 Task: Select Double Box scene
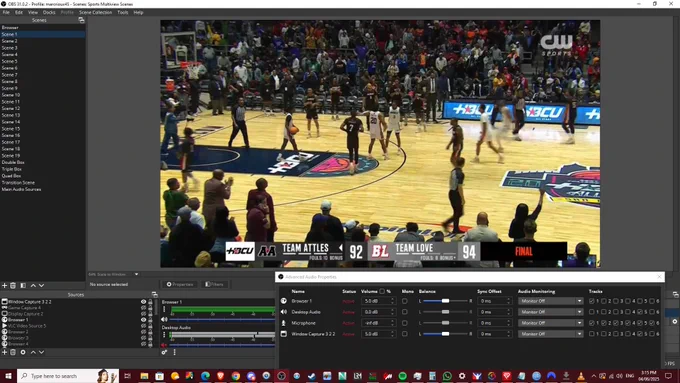[42, 162]
